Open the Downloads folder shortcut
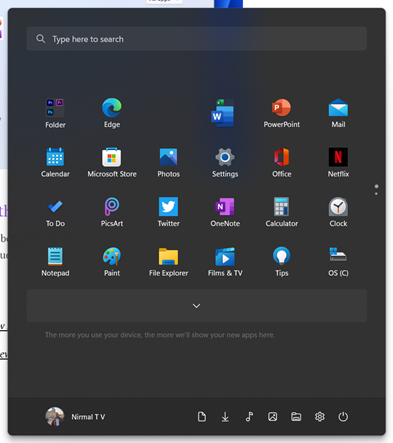Viewport: 393px width, 443px height. pyautogui.click(x=225, y=417)
